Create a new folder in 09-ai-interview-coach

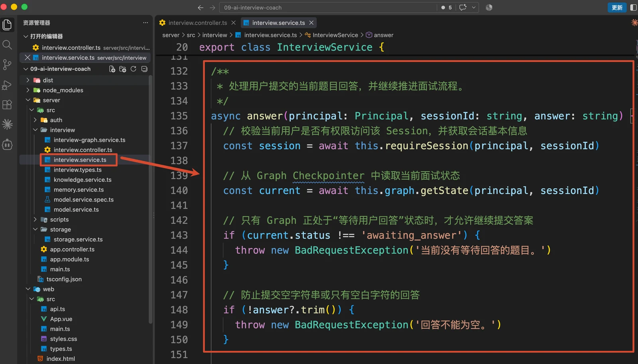point(123,69)
